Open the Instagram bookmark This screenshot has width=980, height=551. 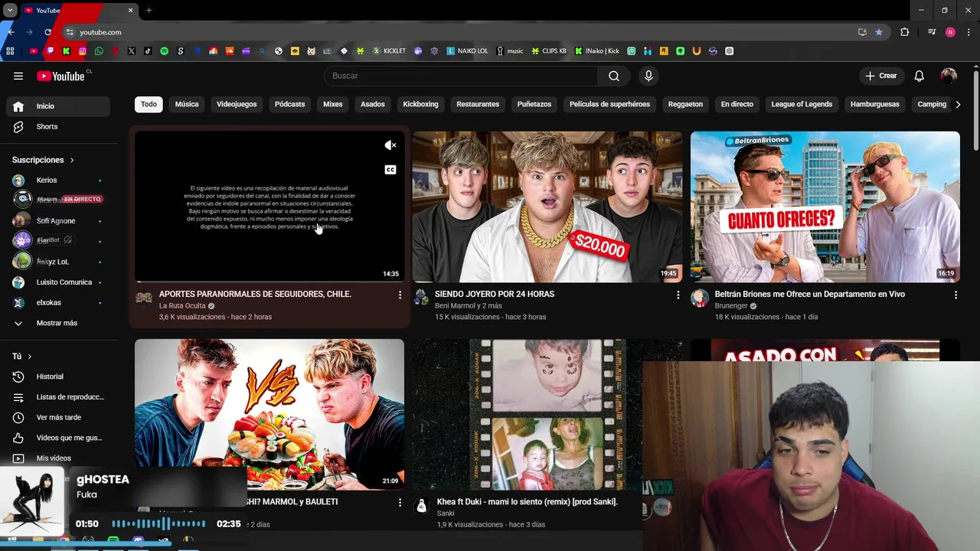coord(83,51)
